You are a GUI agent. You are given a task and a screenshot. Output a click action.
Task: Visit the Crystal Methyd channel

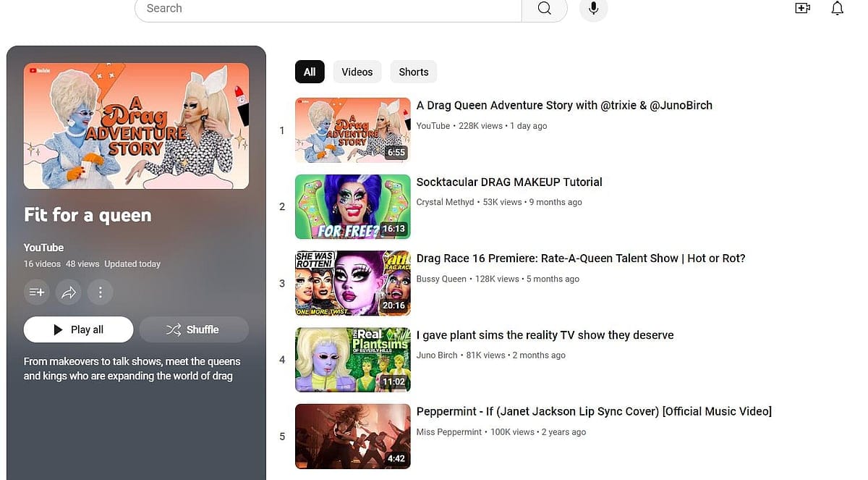coord(446,202)
